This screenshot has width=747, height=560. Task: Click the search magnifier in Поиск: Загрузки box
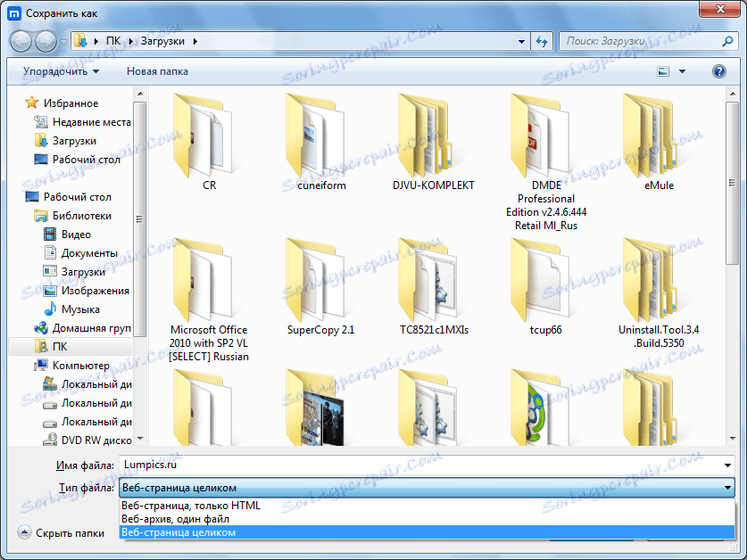[x=728, y=41]
